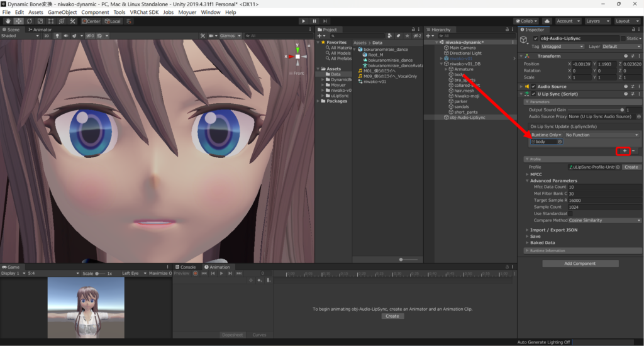Open the Runtime Only dropdown
Image resolution: width=644 pixels, height=346 pixels.
pos(546,135)
